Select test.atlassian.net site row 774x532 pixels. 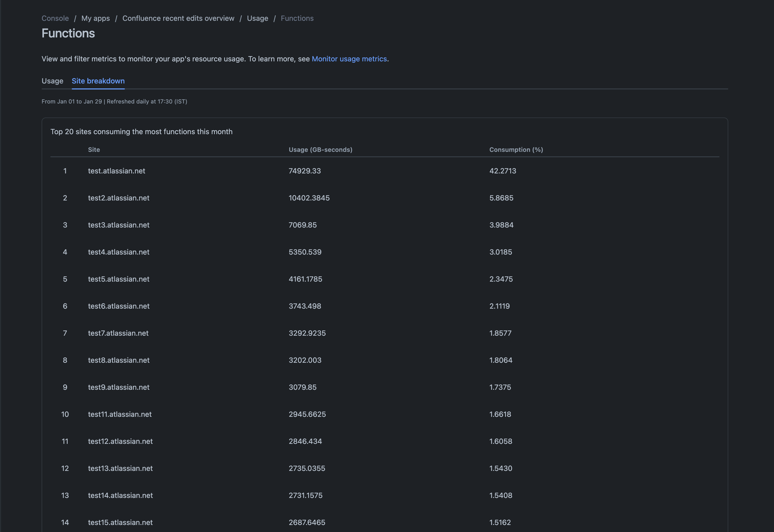(385, 171)
